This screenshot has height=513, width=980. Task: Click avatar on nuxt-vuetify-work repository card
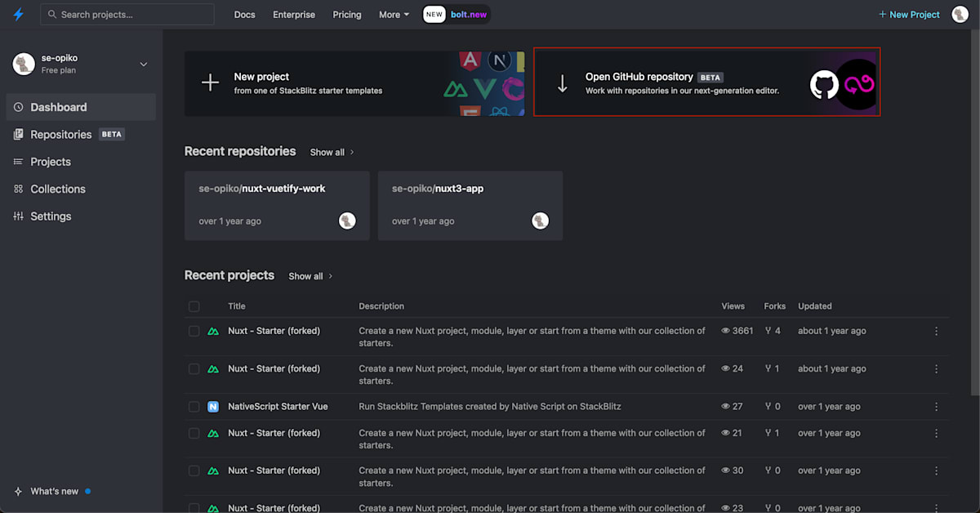pos(347,221)
